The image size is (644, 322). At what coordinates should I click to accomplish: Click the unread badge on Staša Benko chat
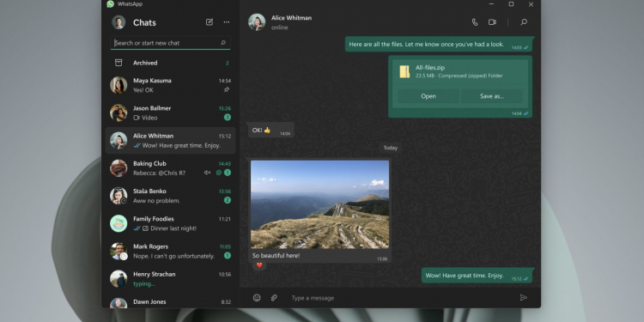[228, 200]
